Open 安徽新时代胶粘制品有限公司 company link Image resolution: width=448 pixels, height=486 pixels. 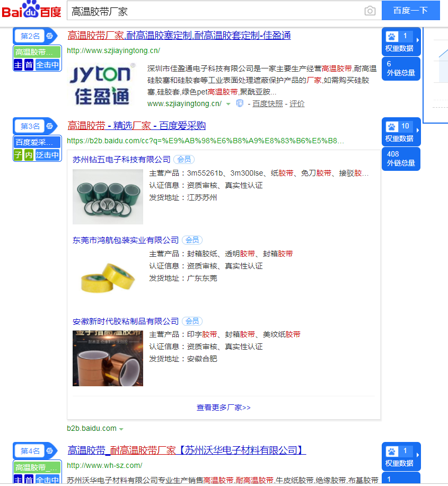pyautogui.click(x=126, y=322)
